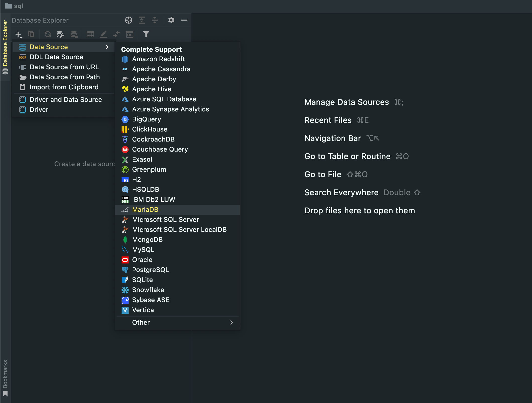Choose Oracle data source

[x=177, y=260]
